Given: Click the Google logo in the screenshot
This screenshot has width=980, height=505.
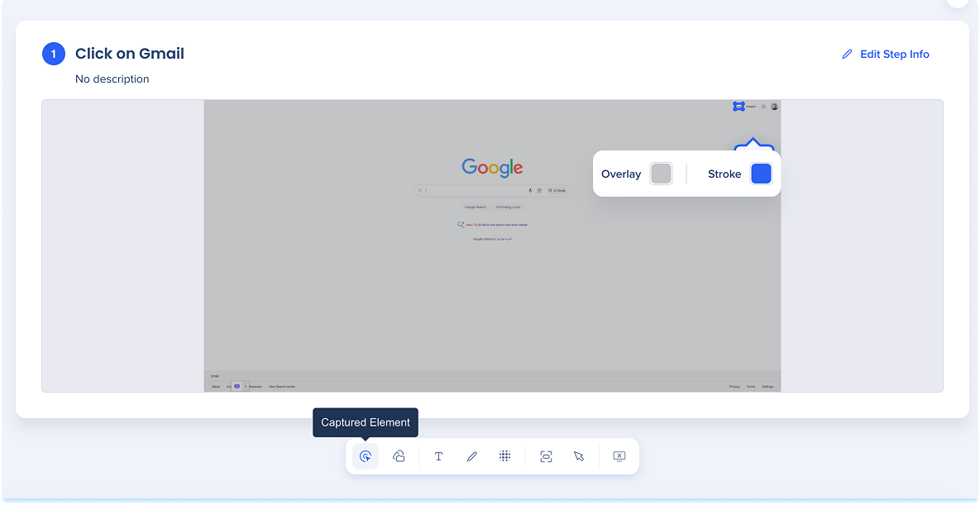Looking at the screenshot, I should (x=492, y=167).
